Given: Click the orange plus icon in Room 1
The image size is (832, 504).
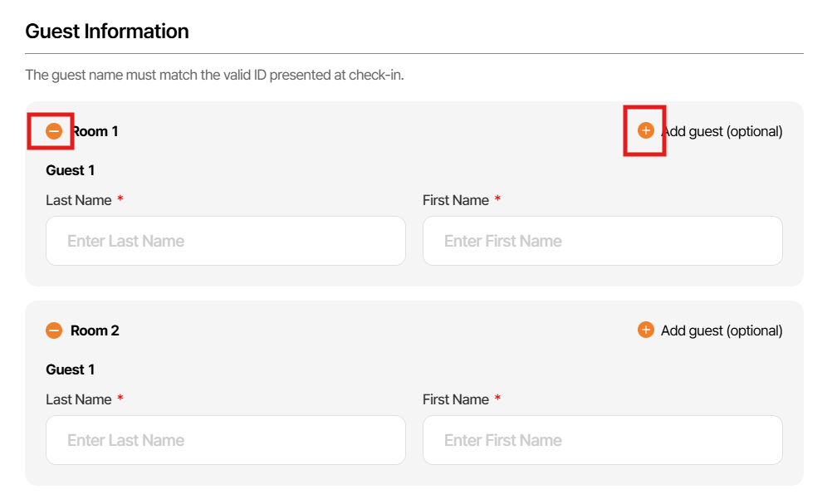Looking at the screenshot, I should coord(645,130).
